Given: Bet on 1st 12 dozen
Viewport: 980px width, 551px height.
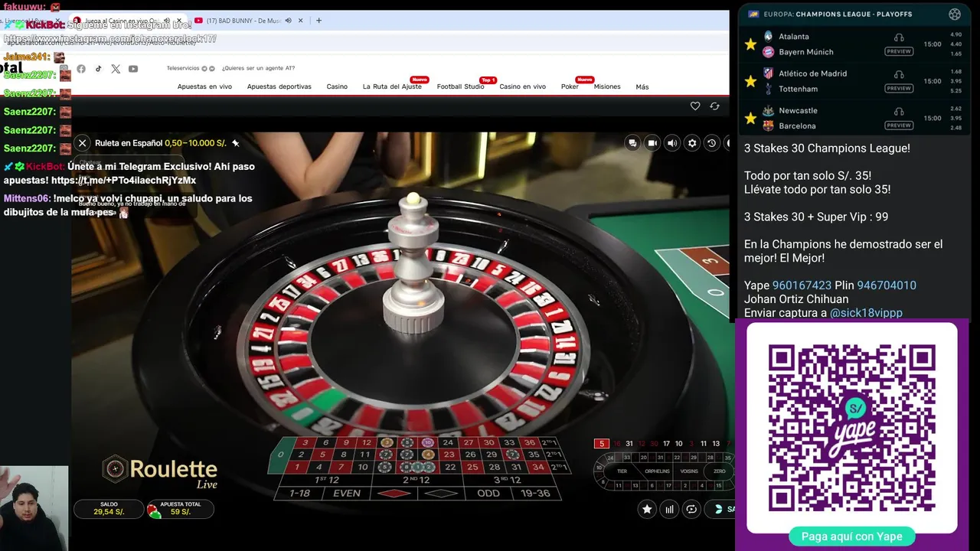Looking at the screenshot, I should [x=327, y=480].
